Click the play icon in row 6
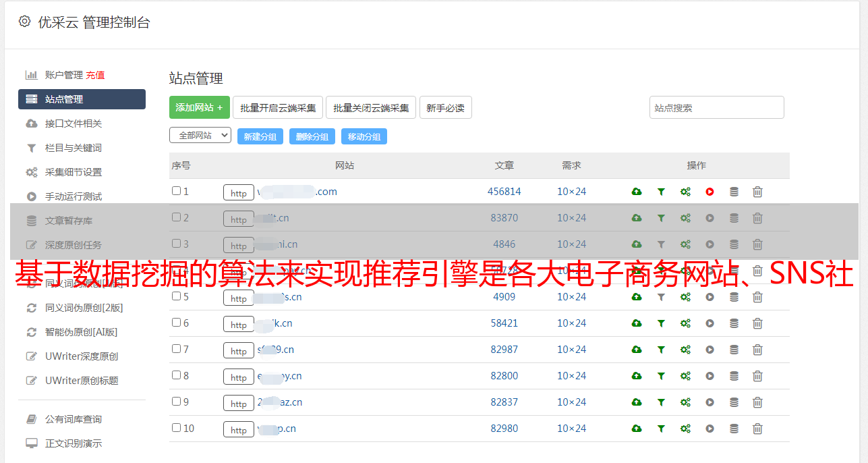 click(710, 323)
